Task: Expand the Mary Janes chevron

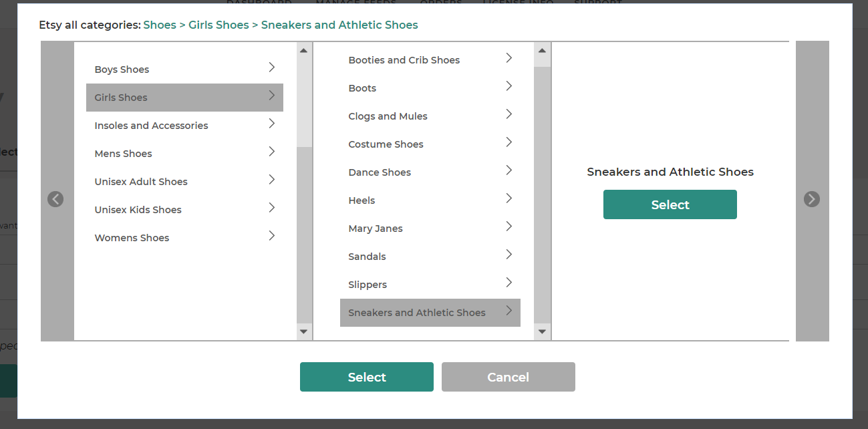Action: pos(509,227)
